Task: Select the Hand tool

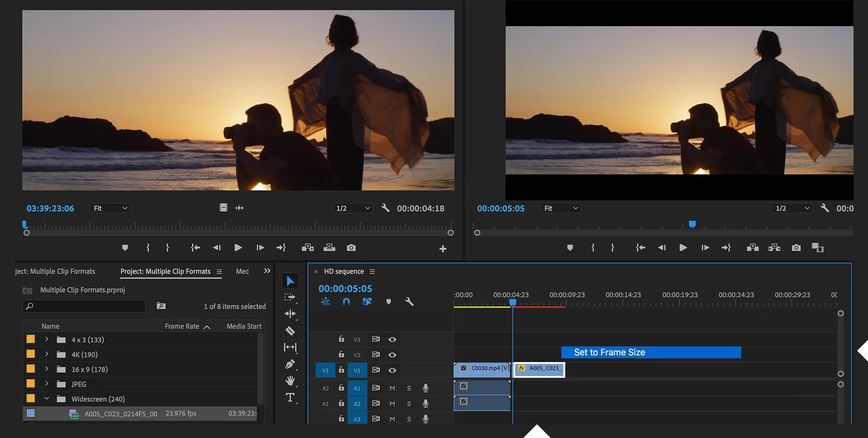Action: [x=290, y=381]
